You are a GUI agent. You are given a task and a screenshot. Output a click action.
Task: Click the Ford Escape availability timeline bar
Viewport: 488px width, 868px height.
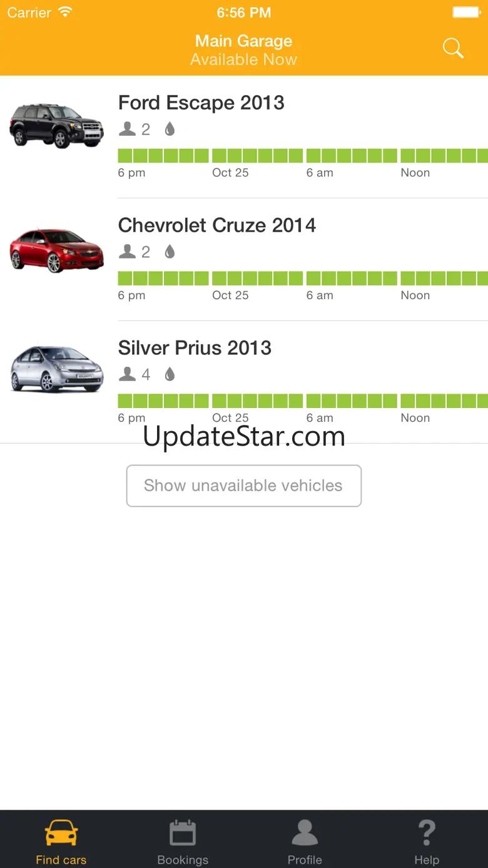pos(303,156)
